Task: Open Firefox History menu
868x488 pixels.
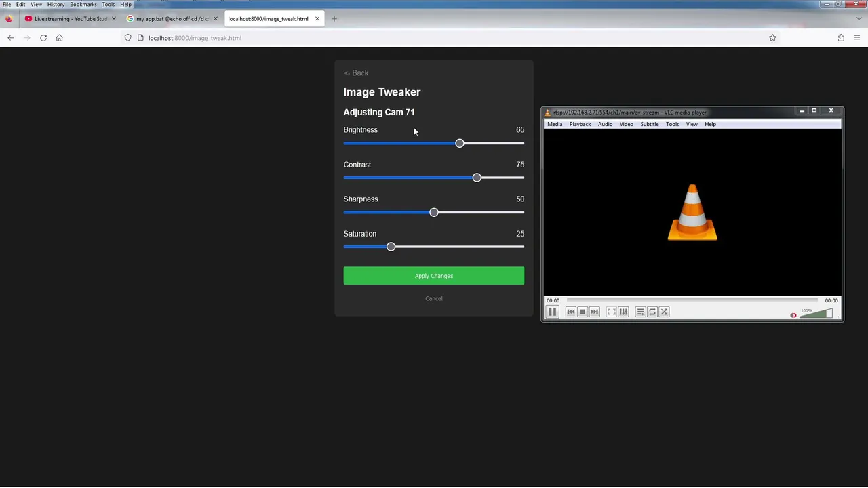Action: click(x=56, y=4)
